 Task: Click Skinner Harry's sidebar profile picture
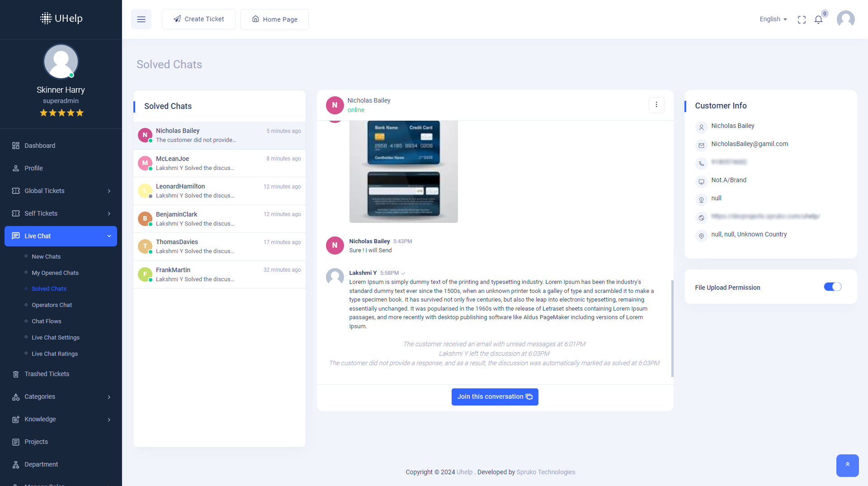pyautogui.click(x=61, y=61)
